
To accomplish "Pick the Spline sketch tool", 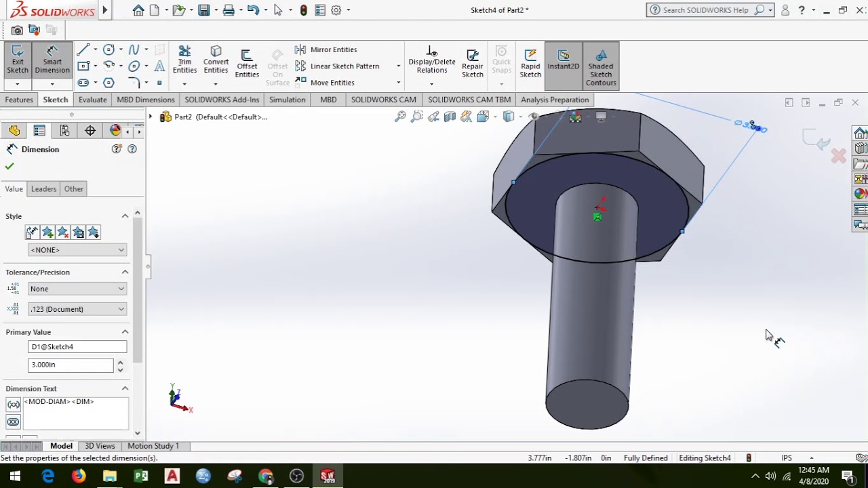I will (134, 49).
